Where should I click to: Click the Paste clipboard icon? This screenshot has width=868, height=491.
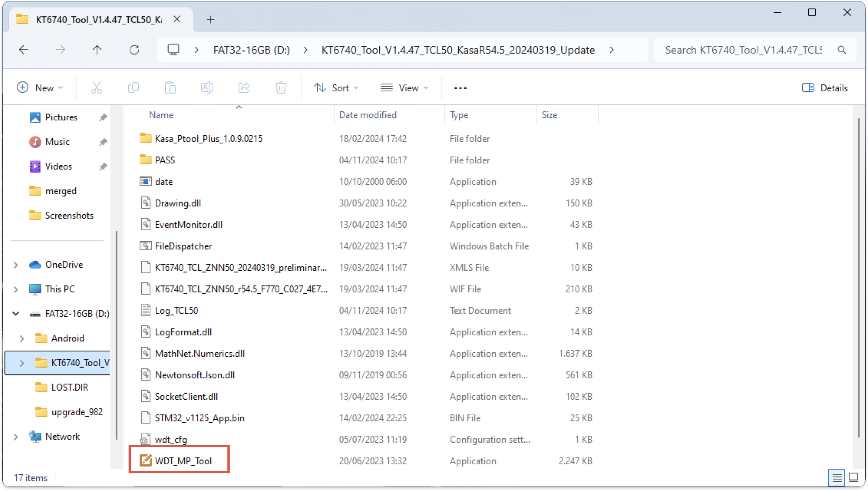coord(170,88)
